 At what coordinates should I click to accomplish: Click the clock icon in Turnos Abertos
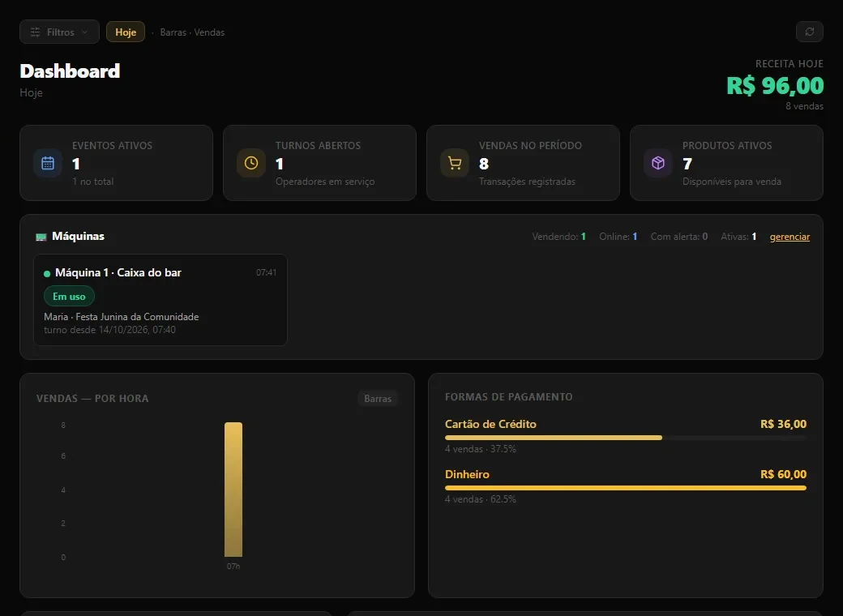pyautogui.click(x=251, y=163)
